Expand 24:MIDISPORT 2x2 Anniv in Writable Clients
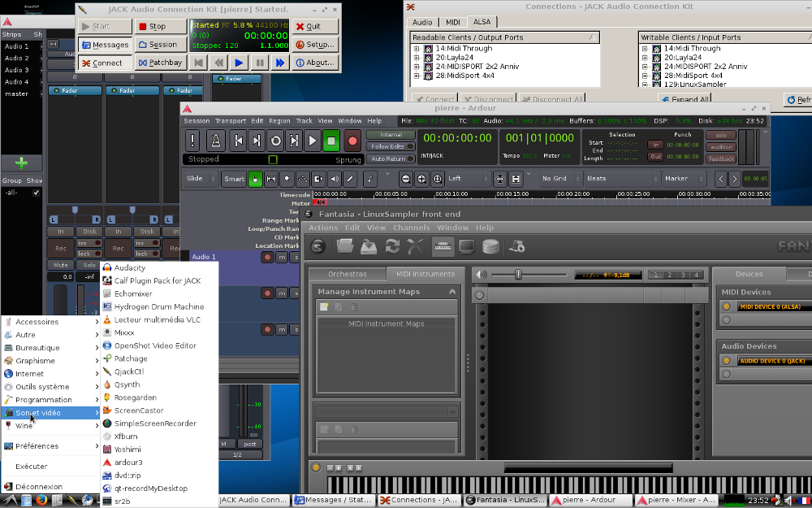Screen dimensions: 812x508 point(645,67)
